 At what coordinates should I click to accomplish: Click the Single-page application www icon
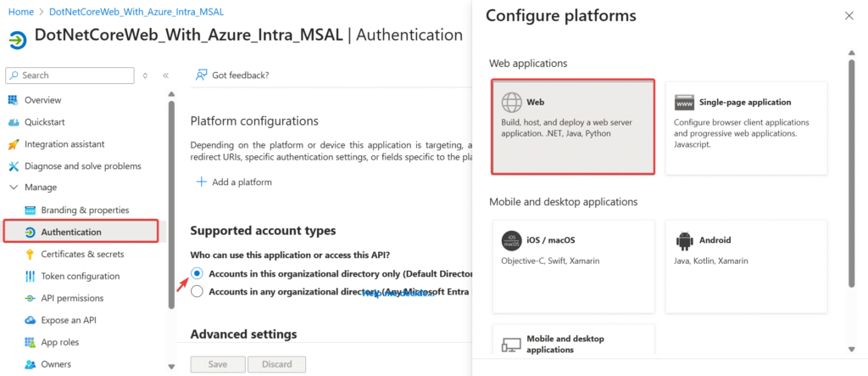684,103
